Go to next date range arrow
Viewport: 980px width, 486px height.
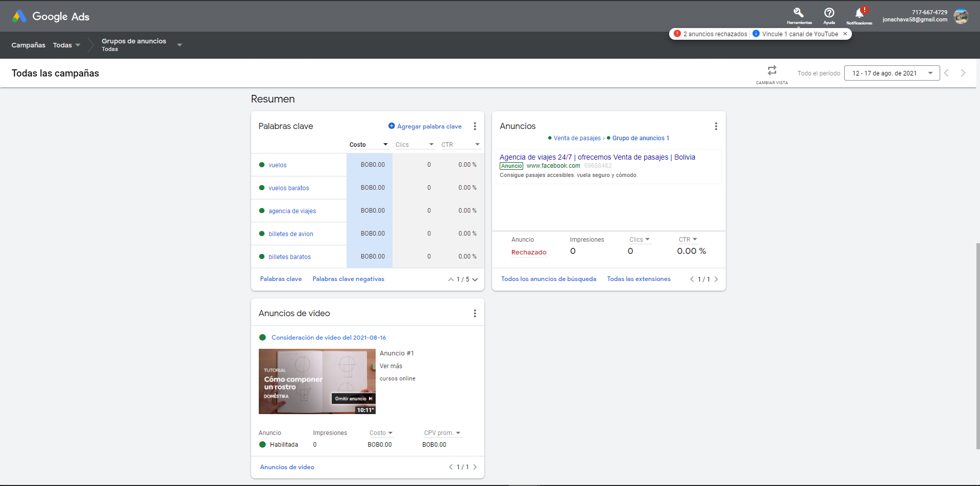[963, 73]
